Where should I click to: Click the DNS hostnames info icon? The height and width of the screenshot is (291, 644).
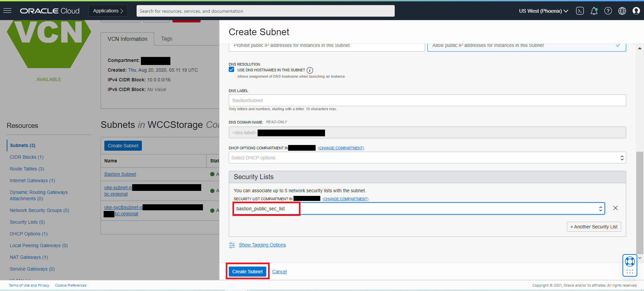(x=310, y=70)
